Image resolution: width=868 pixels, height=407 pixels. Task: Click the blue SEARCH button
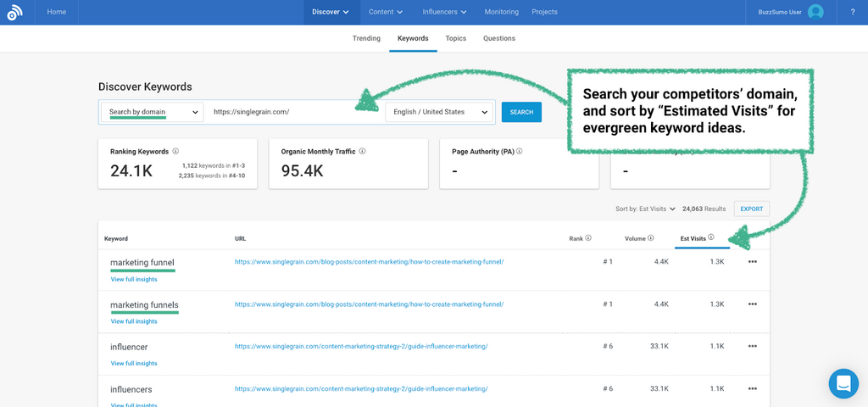coord(521,112)
